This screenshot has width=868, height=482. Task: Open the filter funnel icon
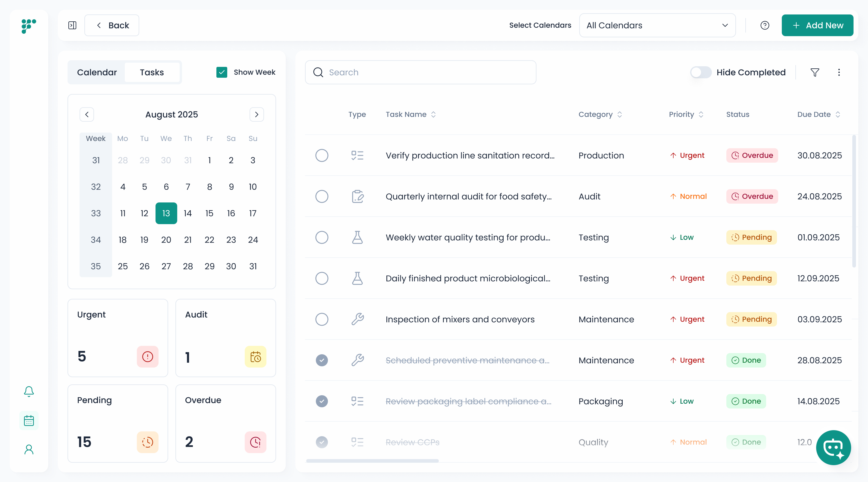[x=814, y=72]
